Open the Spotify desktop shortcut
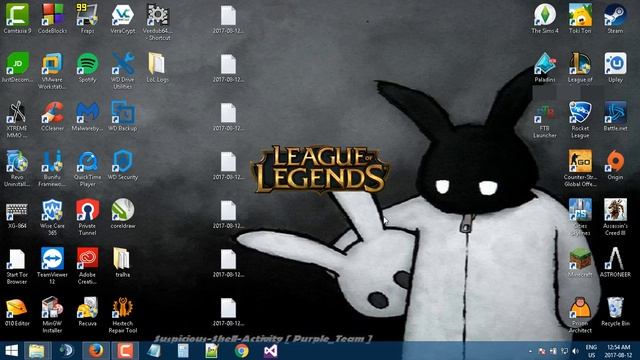The width and height of the screenshot is (640, 360). click(87, 68)
